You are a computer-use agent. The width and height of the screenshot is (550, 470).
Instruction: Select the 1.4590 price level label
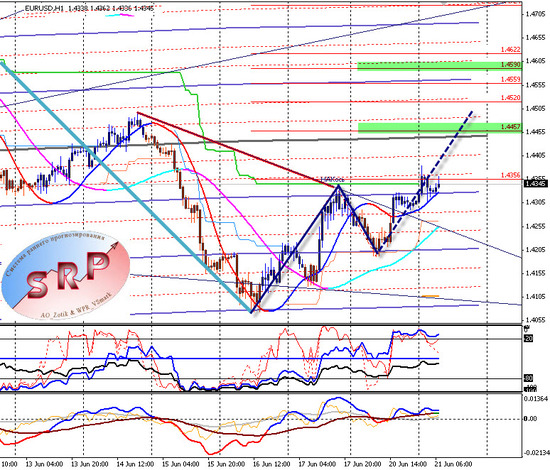coord(510,65)
